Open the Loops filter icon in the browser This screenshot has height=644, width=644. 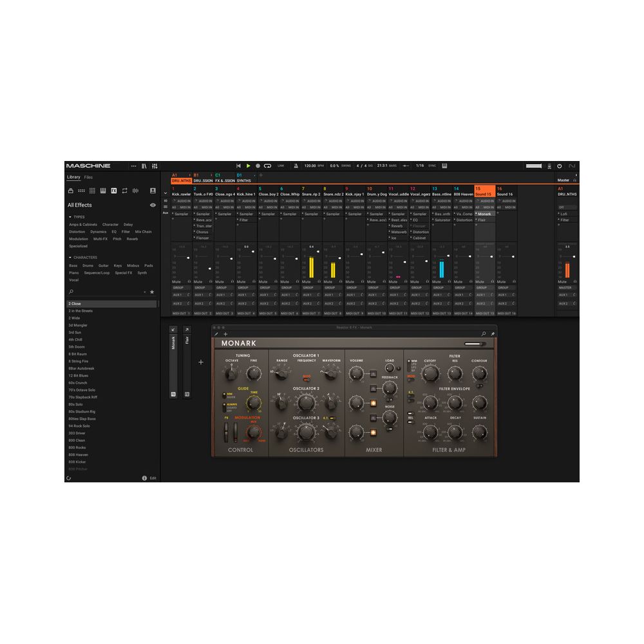(x=124, y=191)
